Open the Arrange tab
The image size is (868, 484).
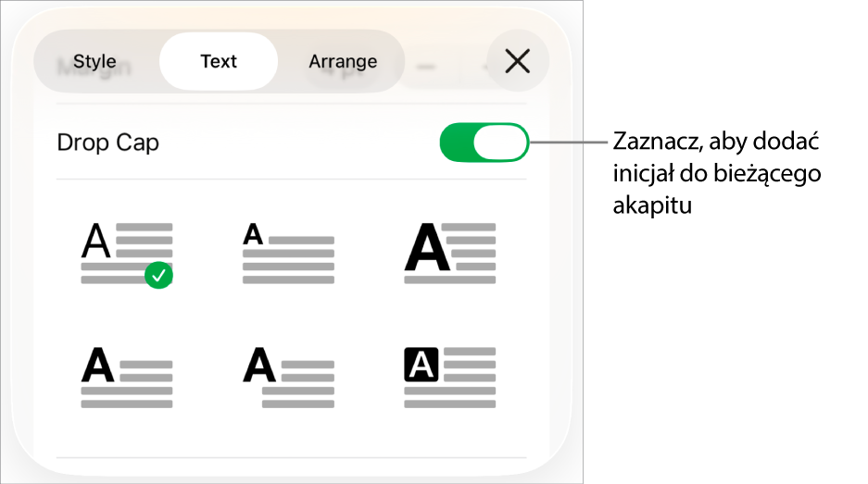tap(343, 62)
